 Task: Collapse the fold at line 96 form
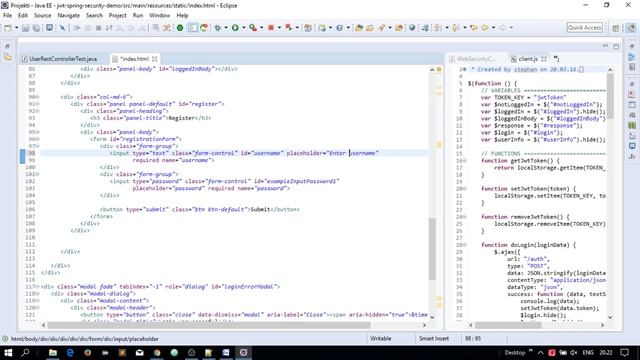click(38, 139)
